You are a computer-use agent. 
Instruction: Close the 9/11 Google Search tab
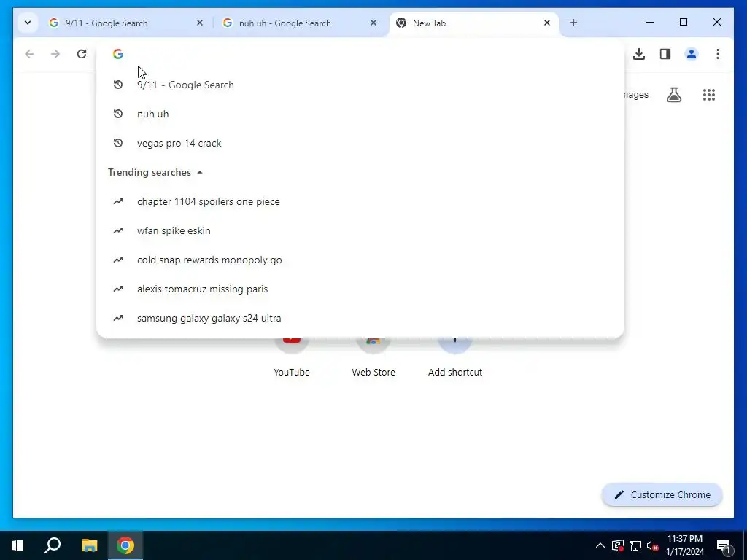pyautogui.click(x=200, y=23)
